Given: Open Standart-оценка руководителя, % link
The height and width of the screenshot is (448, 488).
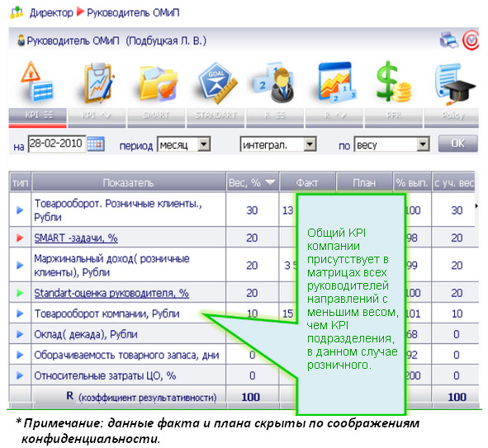Looking at the screenshot, I should tap(111, 293).
